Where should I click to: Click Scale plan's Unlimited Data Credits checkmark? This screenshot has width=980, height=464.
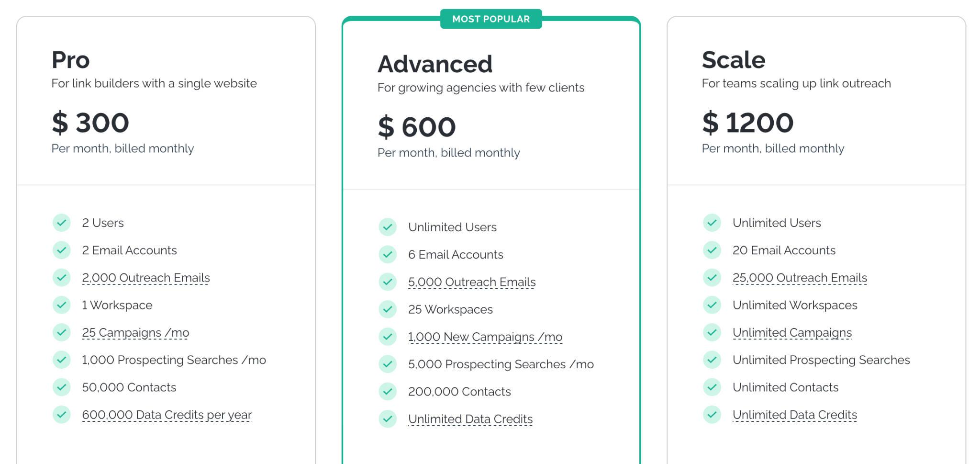tap(712, 415)
